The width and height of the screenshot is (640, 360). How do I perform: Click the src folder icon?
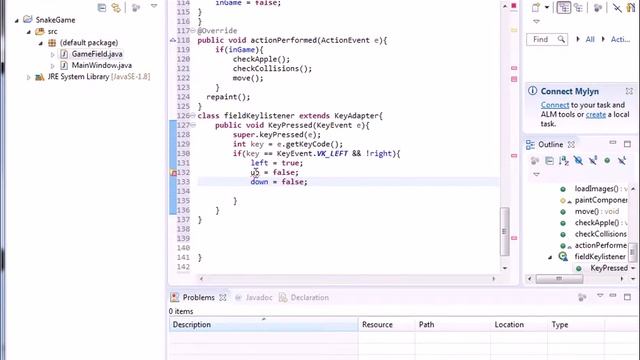pyautogui.click(x=40, y=31)
